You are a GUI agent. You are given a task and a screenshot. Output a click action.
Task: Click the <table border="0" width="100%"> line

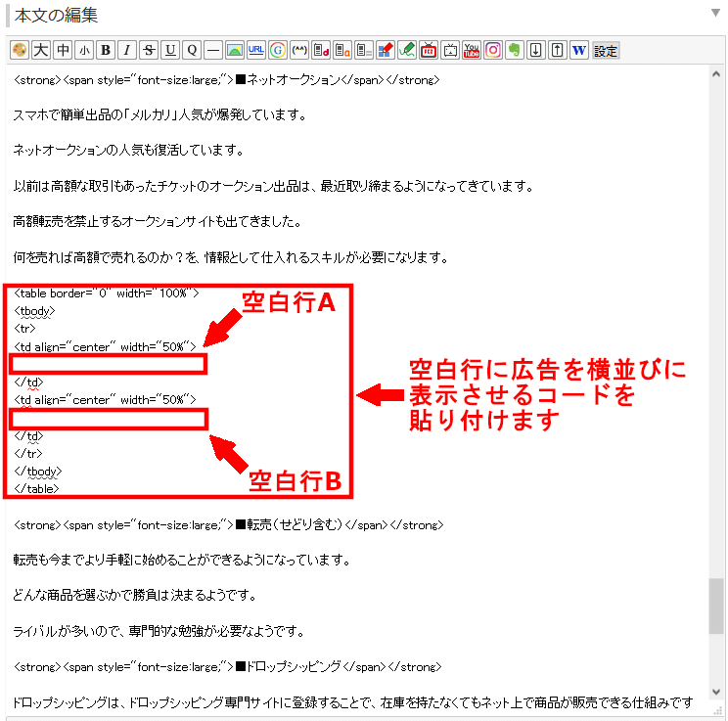tap(107, 293)
